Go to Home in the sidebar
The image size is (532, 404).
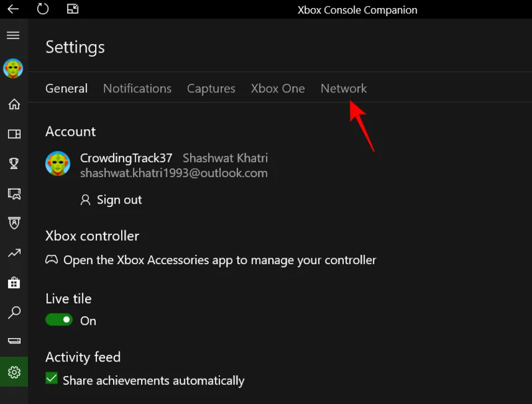pos(13,104)
